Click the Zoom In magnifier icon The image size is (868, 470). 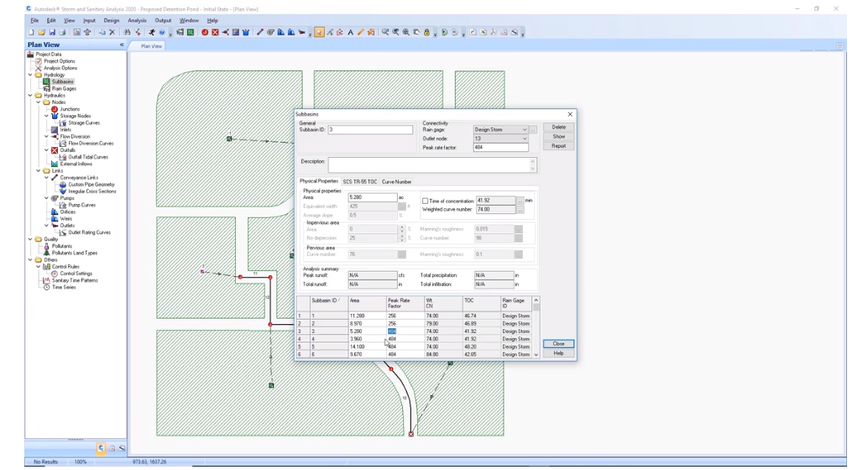[x=385, y=33]
